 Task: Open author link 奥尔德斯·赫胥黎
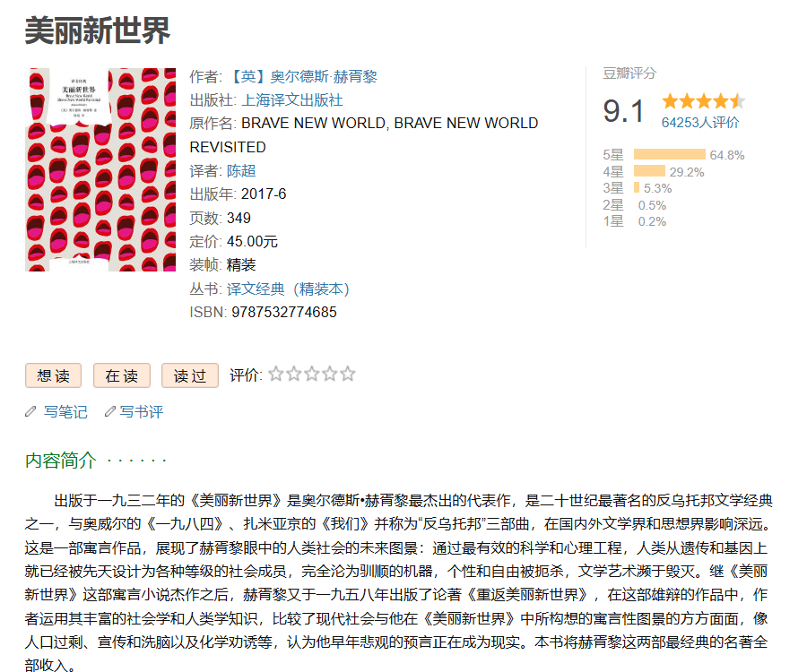pyautogui.click(x=304, y=77)
